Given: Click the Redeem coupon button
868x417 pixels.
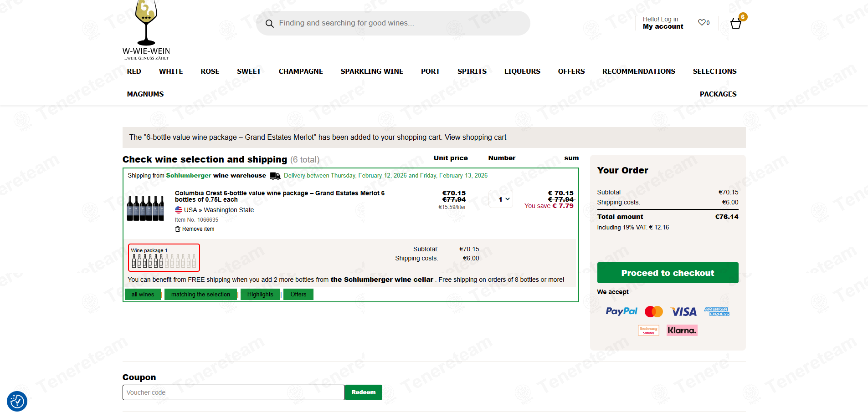Looking at the screenshot, I should pyautogui.click(x=364, y=392).
